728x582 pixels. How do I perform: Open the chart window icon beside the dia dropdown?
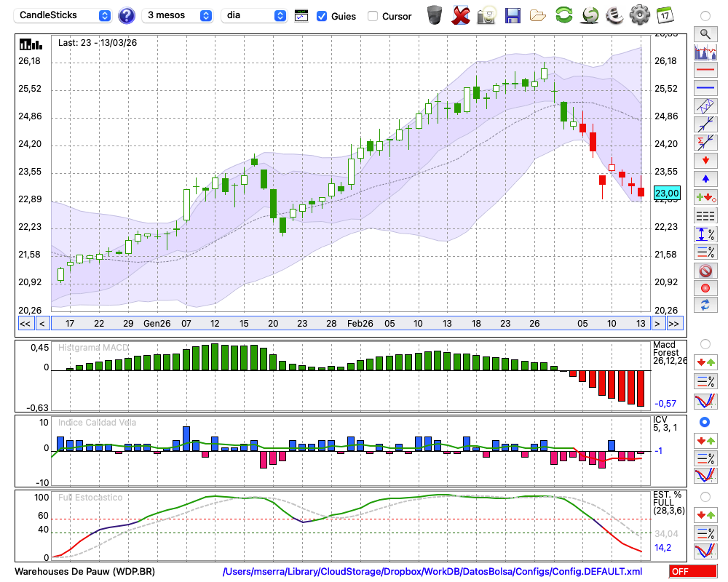[x=301, y=16]
